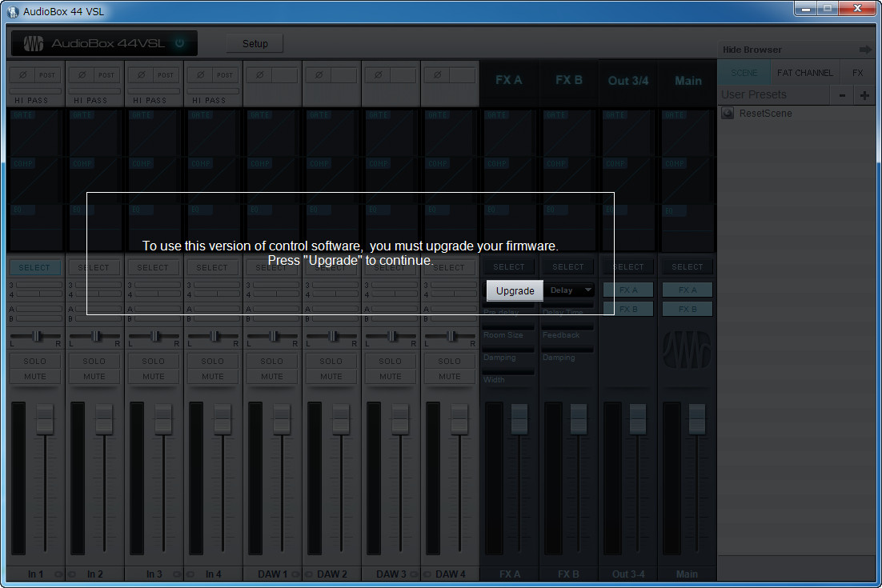Invert phase on channel In 4

[200, 74]
